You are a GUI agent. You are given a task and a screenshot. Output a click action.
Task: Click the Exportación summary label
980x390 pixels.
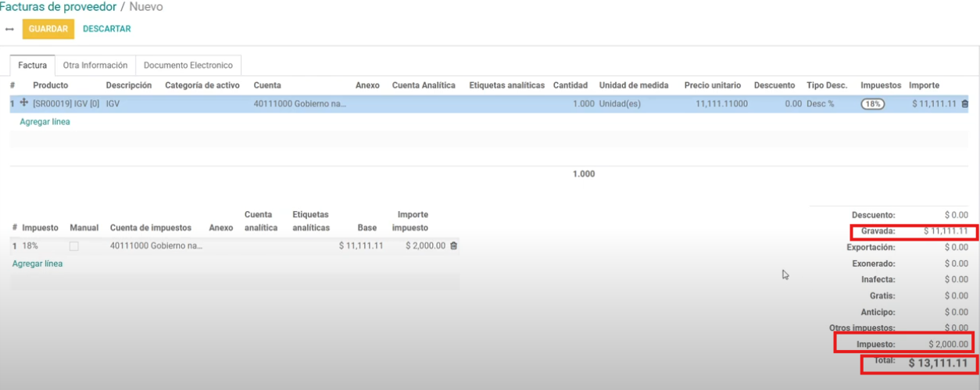coord(871,247)
